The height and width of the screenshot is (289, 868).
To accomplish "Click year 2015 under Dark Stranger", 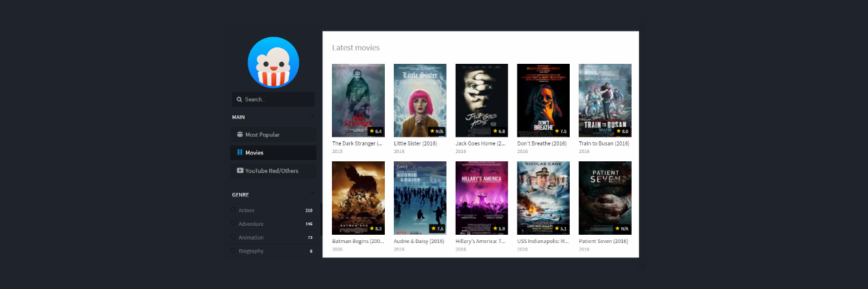I will [337, 152].
